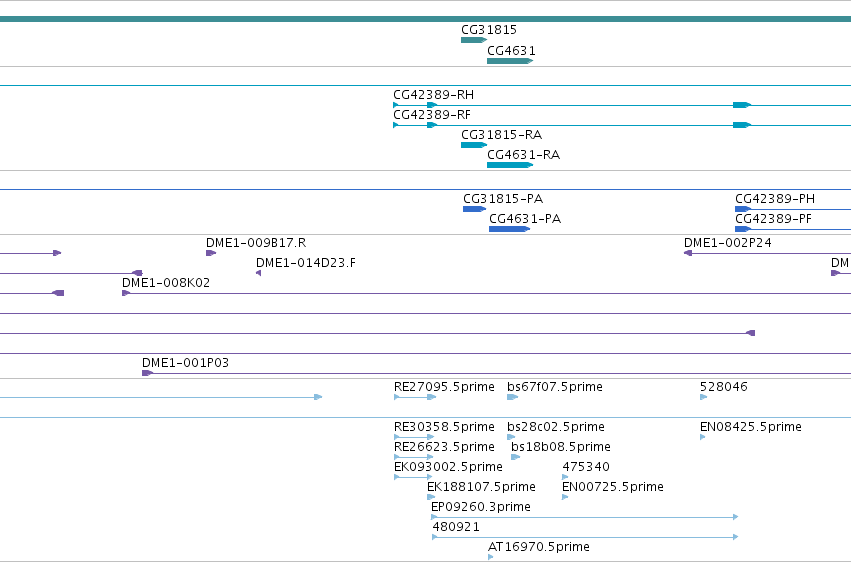The image size is (851, 562).
Task: Click the EP09260.3prime alignment line
Action: (585, 518)
